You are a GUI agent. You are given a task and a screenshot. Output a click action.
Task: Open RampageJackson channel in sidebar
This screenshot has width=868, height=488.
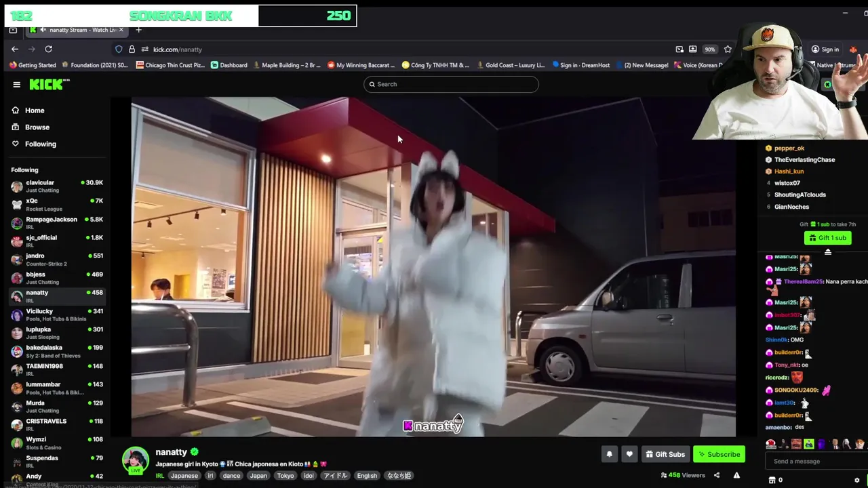pos(57,222)
